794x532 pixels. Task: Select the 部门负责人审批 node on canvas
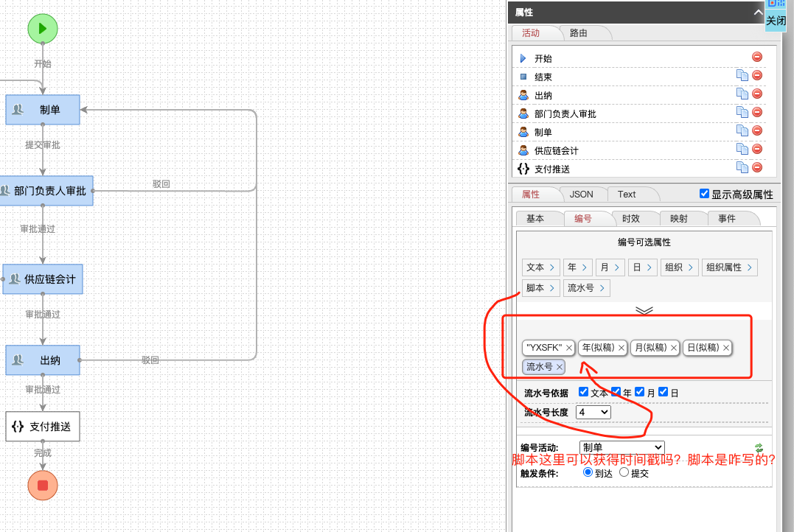pos(46,191)
